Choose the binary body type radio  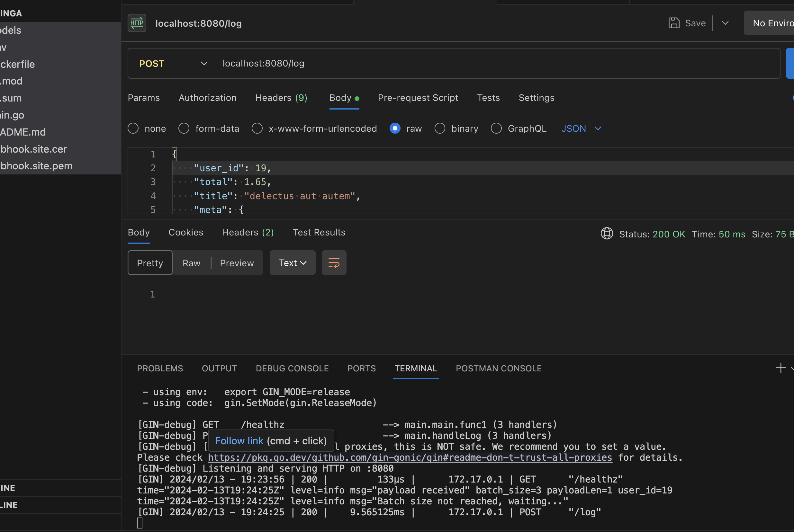tap(440, 129)
